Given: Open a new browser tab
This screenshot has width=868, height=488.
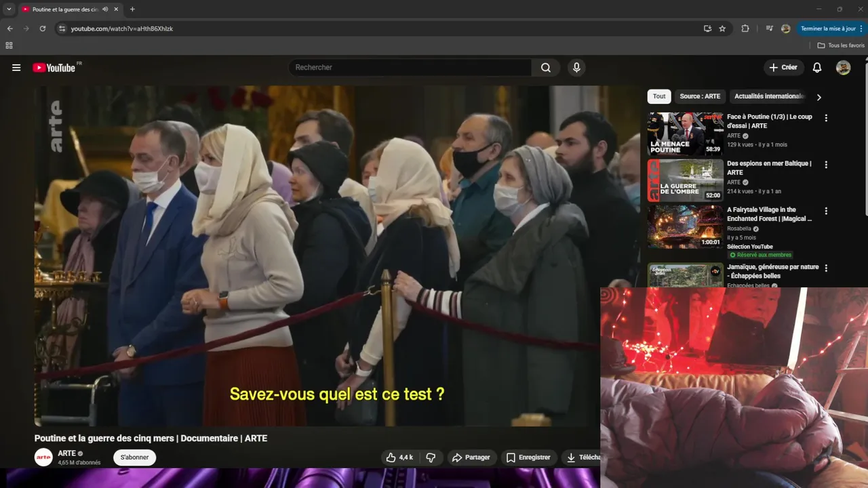Looking at the screenshot, I should (x=132, y=9).
